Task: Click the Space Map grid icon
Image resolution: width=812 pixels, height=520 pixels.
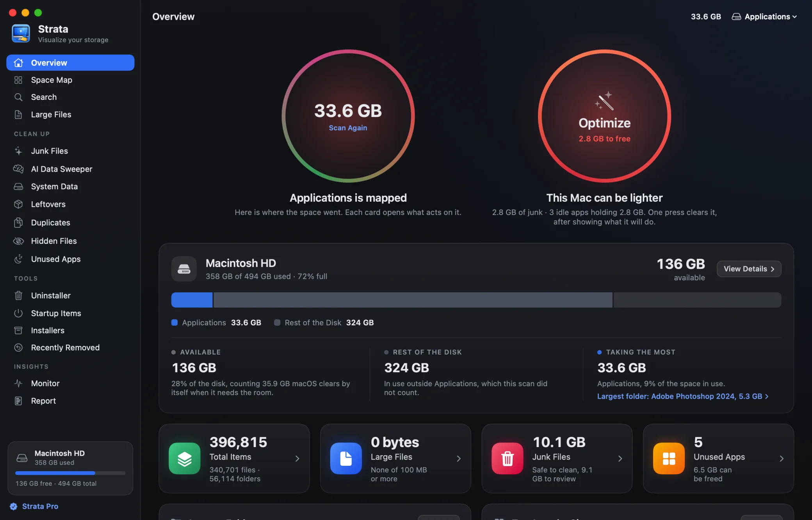Action: pyautogui.click(x=18, y=80)
